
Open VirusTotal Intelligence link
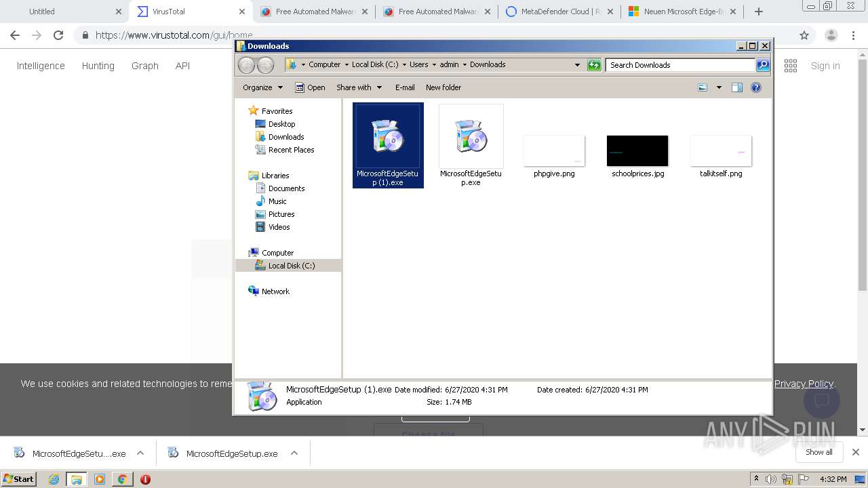point(41,66)
